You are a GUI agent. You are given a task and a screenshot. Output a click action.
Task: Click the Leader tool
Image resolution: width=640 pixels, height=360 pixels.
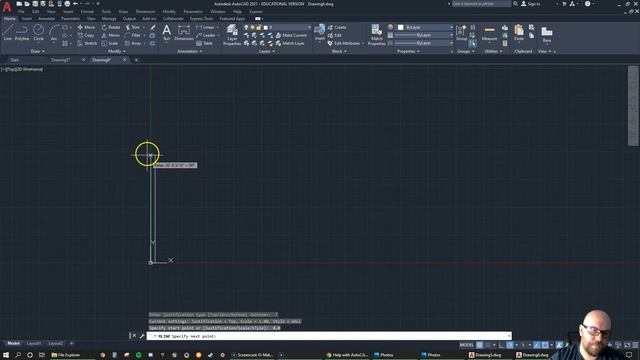(206, 36)
